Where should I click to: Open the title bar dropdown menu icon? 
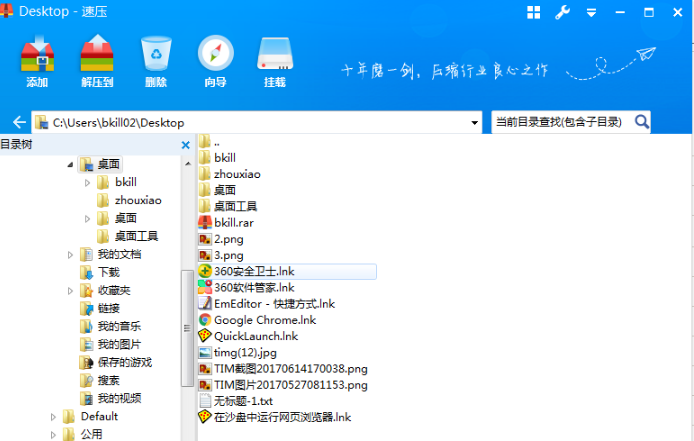[x=591, y=13]
